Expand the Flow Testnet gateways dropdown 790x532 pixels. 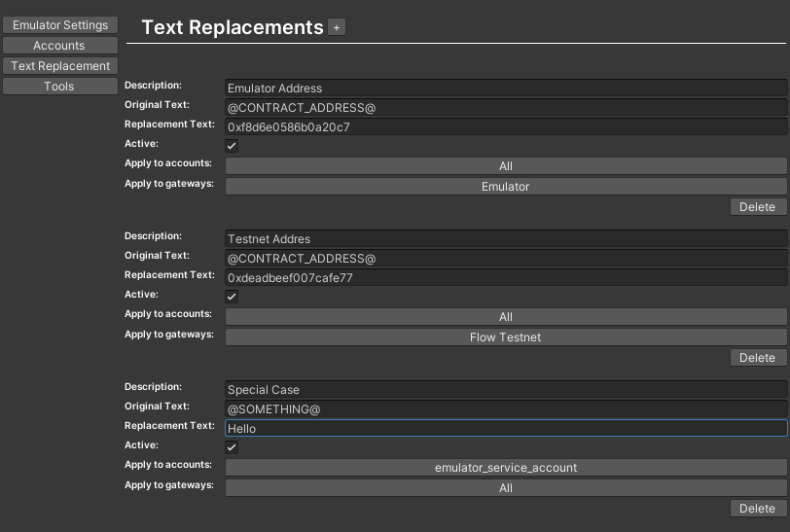coord(505,337)
